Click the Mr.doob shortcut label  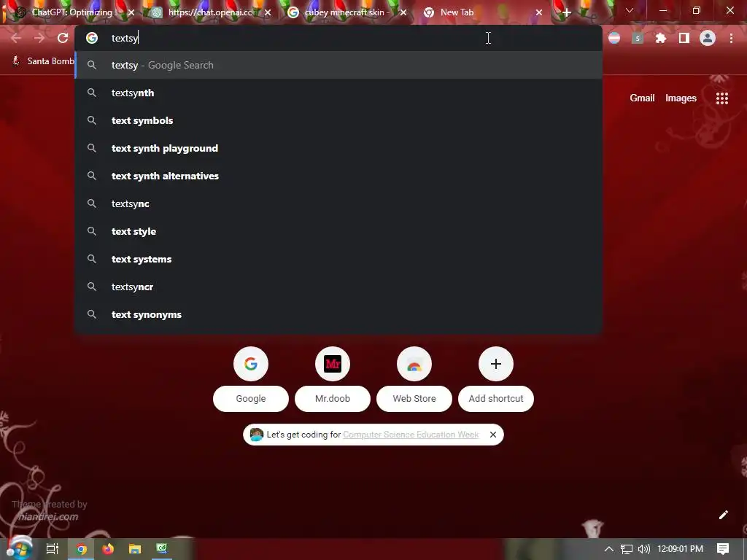click(x=333, y=399)
